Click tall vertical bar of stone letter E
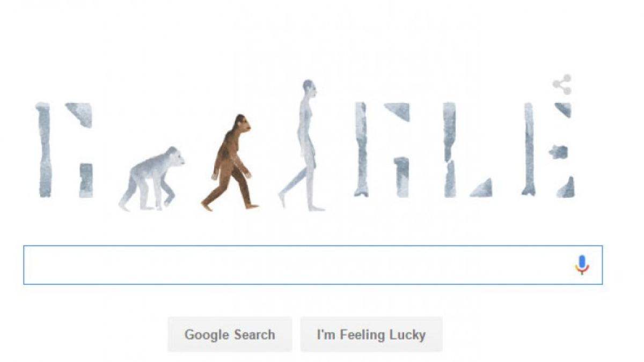Viewport: 644px width, 362px height. 529,149
